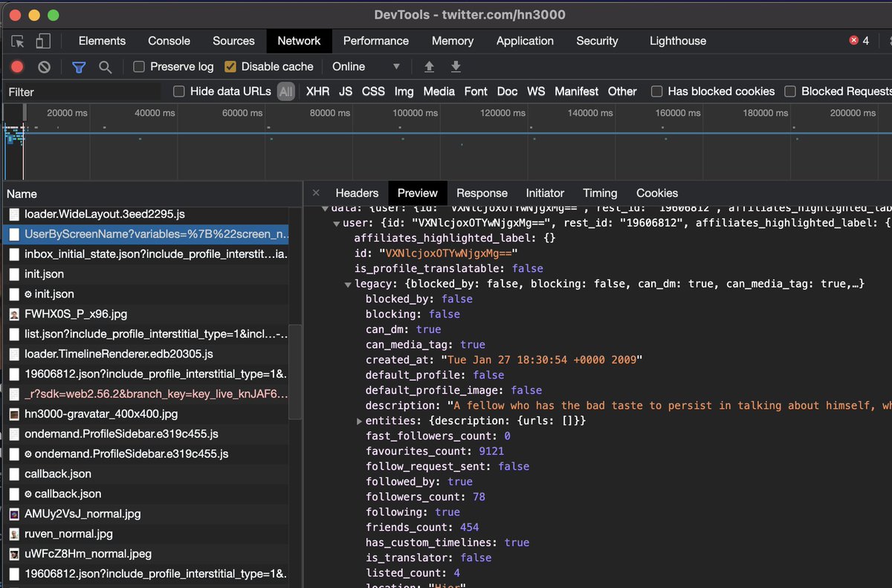The width and height of the screenshot is (892, 588).
Task: Filter requests by Other type
Action: coord(622,91)
